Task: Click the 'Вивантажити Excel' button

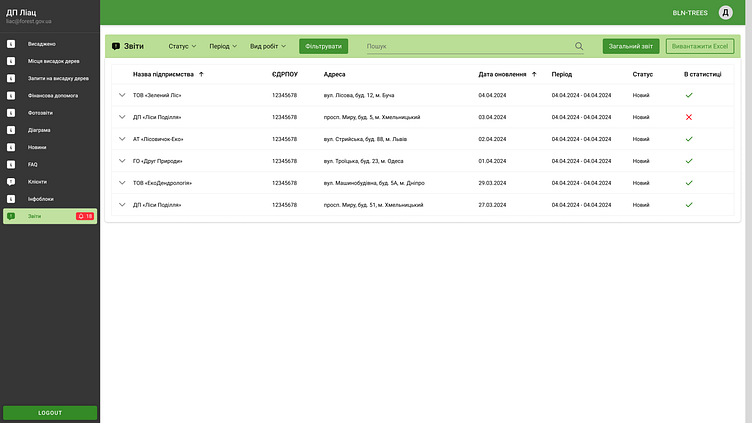Action: click(700, 46)
